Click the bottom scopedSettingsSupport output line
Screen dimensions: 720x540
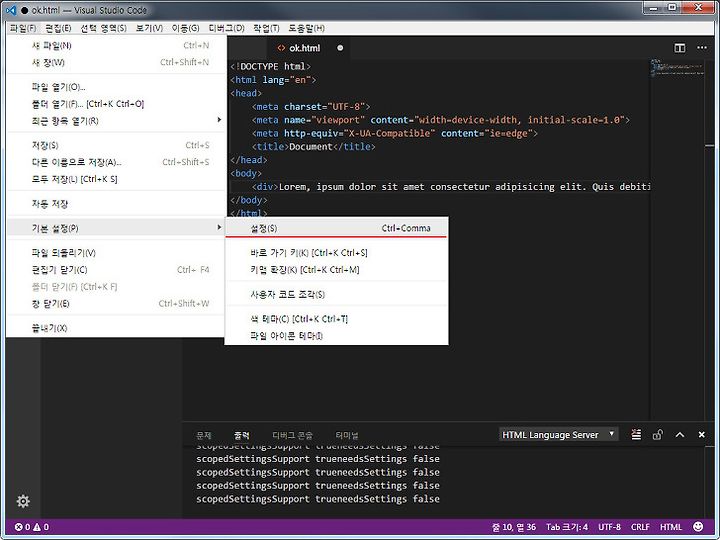pyautogui.click(x=318, y=499)
